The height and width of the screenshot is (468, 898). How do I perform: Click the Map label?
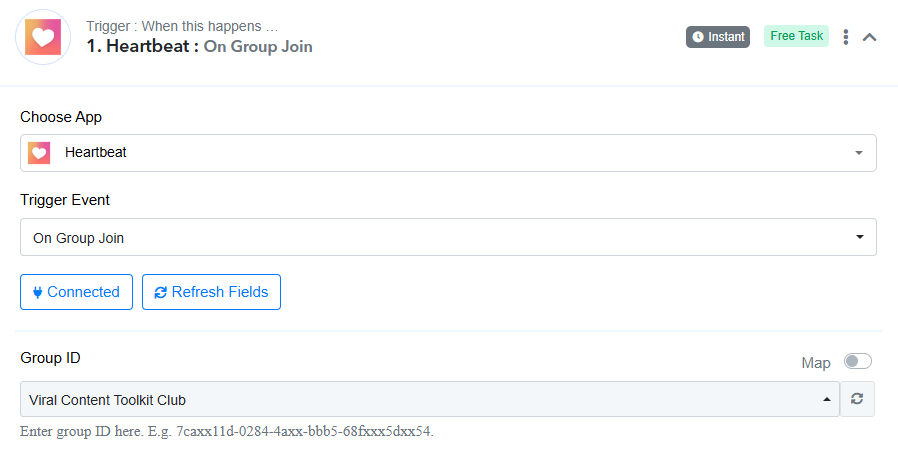click(x=816, y=363)
